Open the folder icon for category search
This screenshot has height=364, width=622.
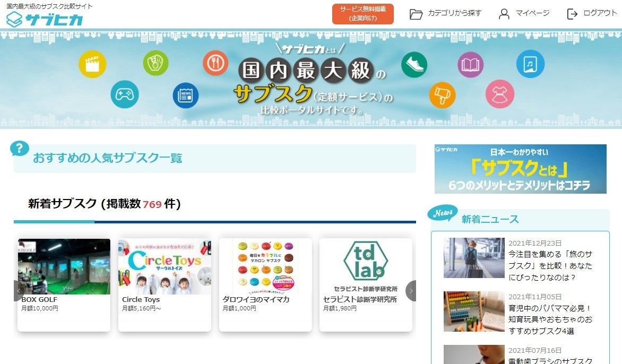coord(416,14)
